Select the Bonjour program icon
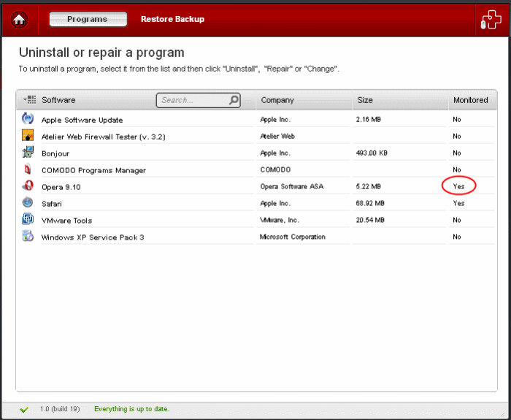This screenshot has width=511, height=420. [28, 152]
